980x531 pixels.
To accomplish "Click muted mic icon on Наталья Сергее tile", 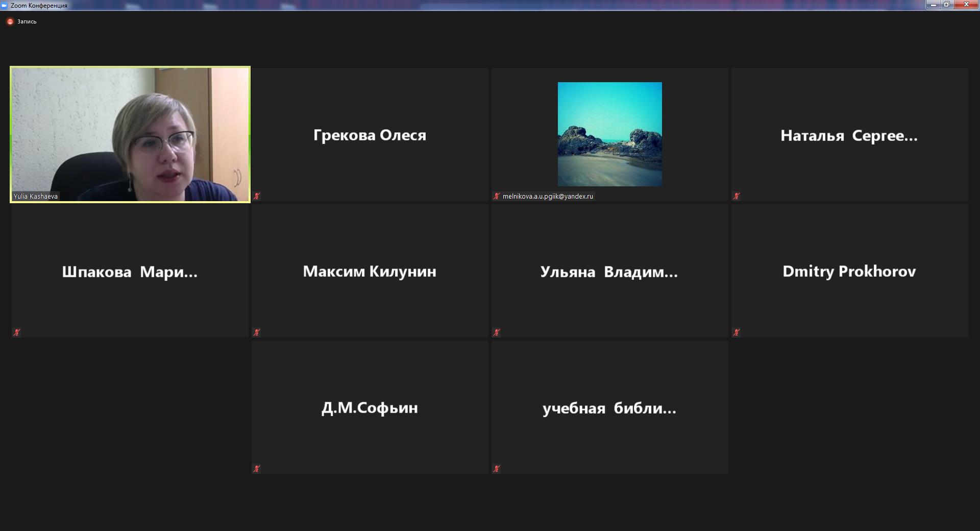I will tap(737, 196).
